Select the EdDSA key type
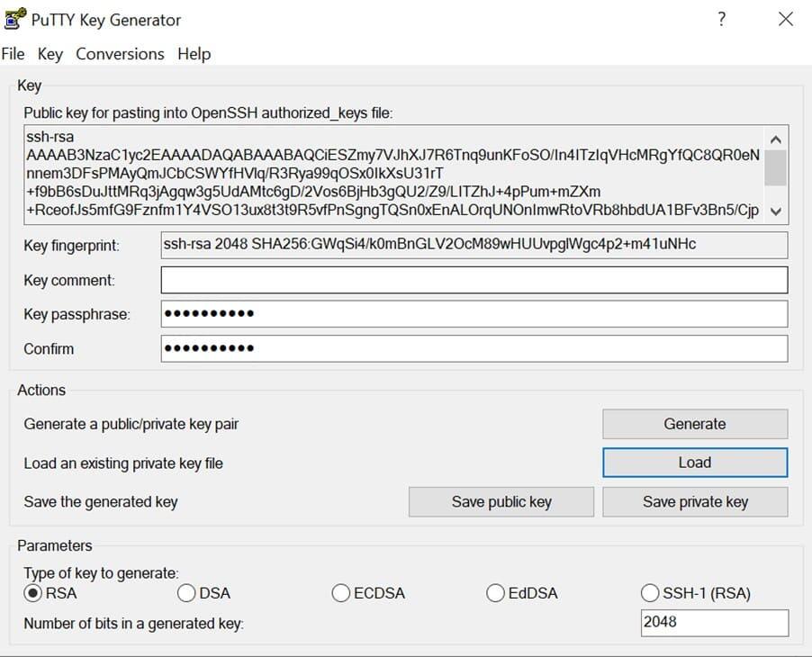812x657 pixels. point(495,593)
